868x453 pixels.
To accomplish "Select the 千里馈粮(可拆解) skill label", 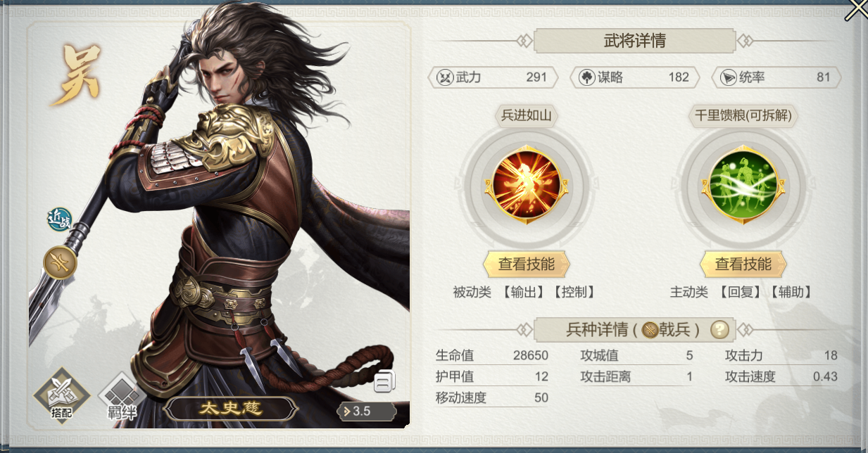I will pyautogui.click(x=743, y=115).
